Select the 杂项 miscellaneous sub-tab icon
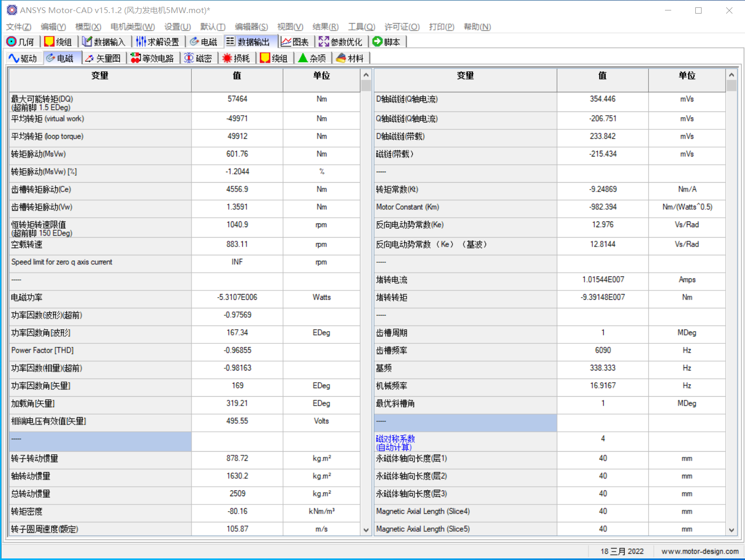 (303, 58)
